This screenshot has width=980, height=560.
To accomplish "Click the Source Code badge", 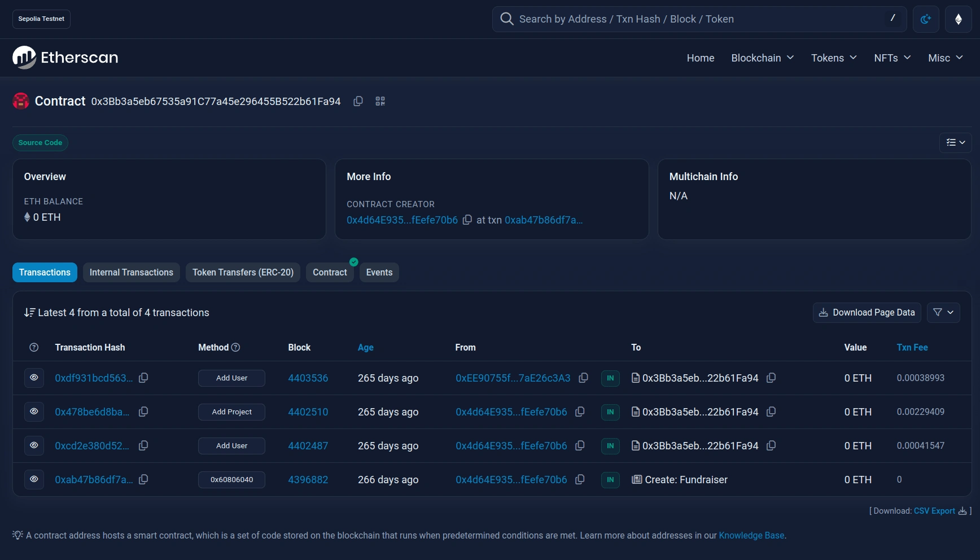I will (40, 143).
